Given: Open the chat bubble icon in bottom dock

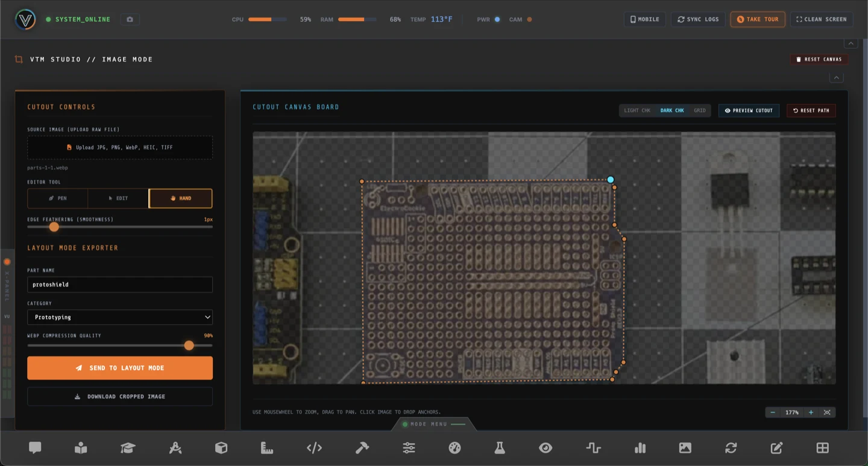Looking at the screenshot, I should click(x=35, y=448).
